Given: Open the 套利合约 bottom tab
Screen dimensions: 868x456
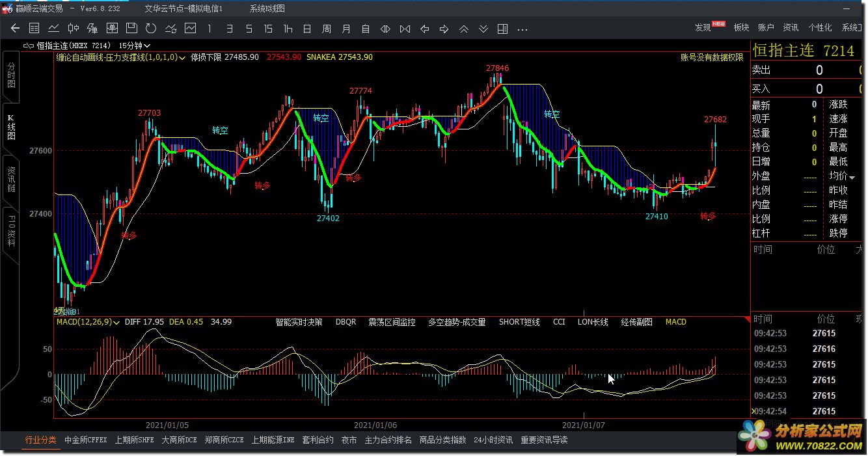Looking at the screenshot, I should [318, 440].
